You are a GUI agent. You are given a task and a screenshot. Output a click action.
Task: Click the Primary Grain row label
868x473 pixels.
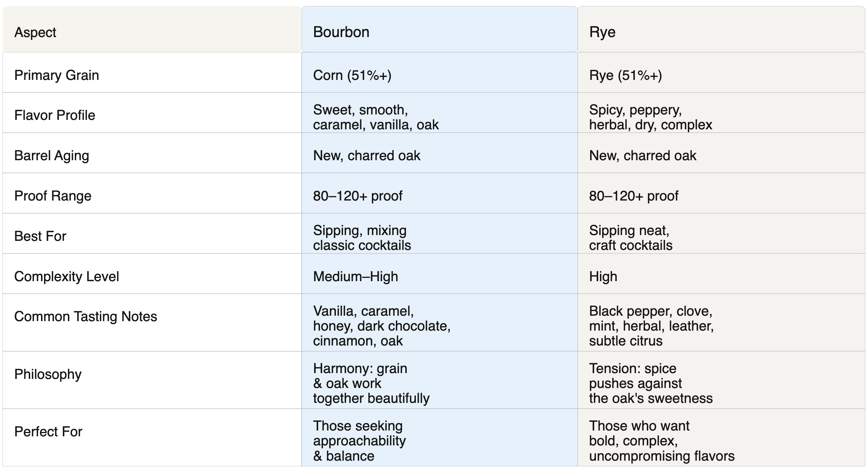57,75
